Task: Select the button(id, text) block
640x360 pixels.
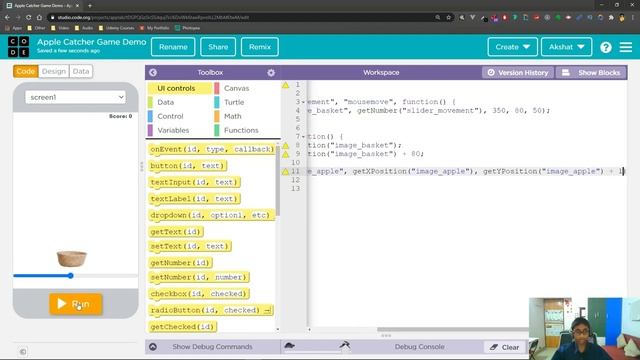Action: pyautogui.click(x=188, y=166)
